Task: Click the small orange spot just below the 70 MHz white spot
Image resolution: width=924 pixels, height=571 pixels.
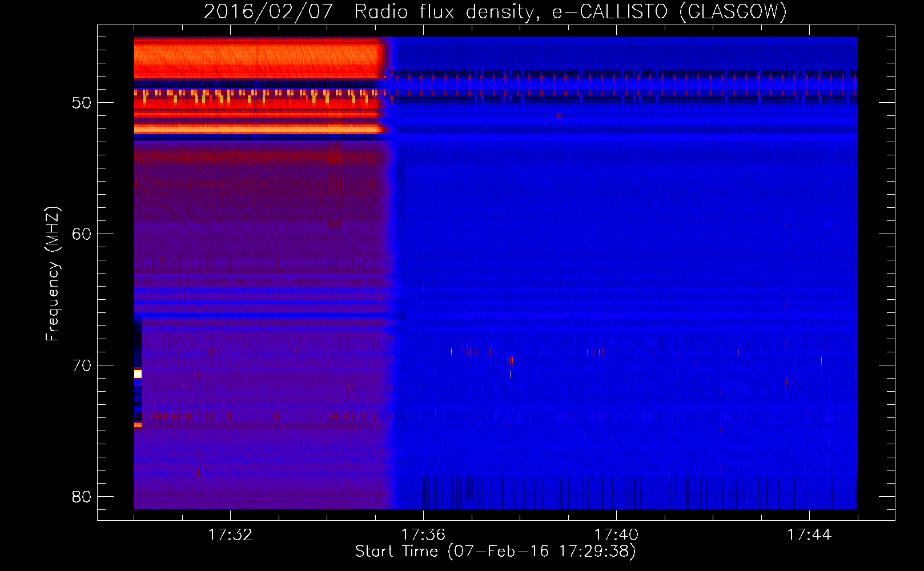Action: [138, 425]
